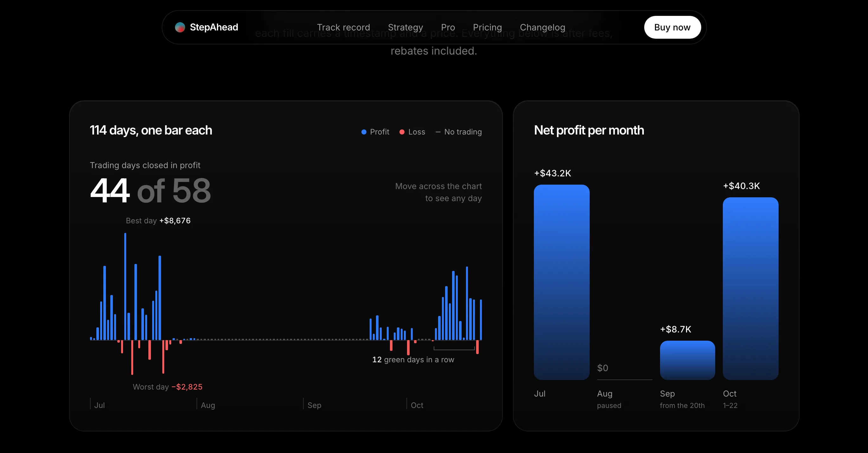Click 'from the 20th' caption under Sep
The image size is (868, 453).
682,405
